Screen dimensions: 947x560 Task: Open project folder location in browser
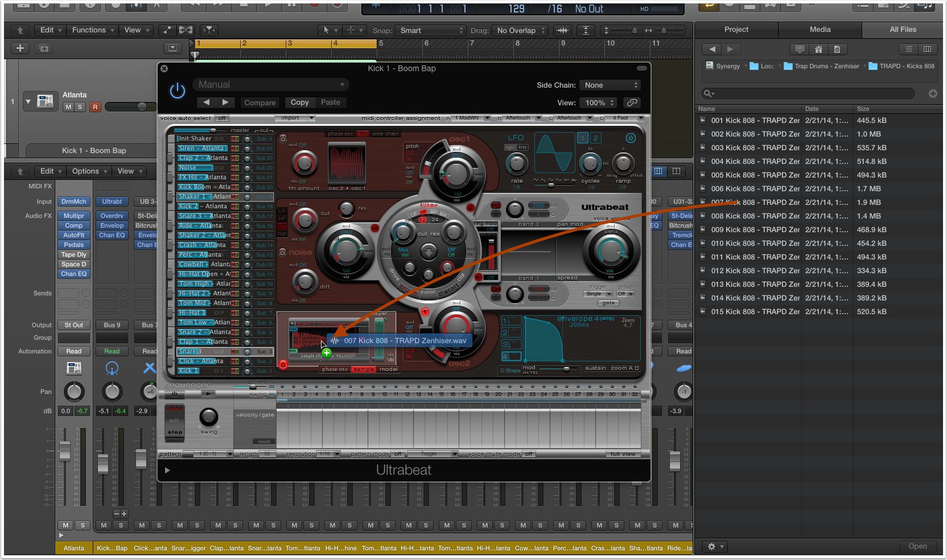[837, 50]
